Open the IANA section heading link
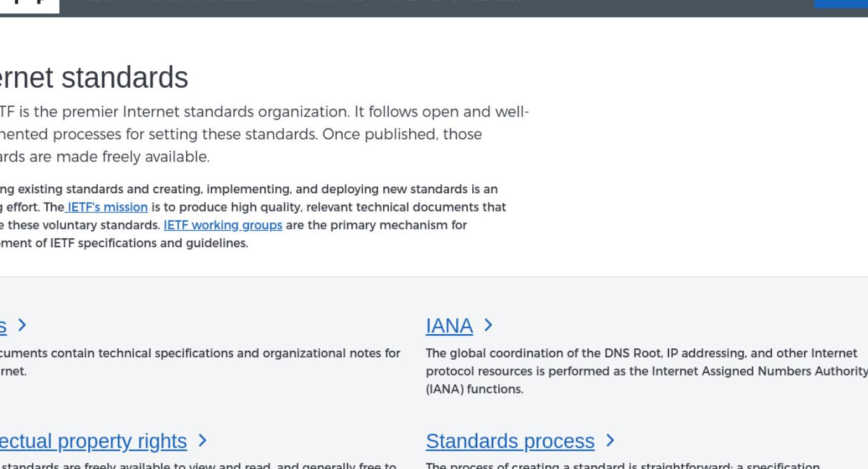Viewport: 868px width, 469px height. point(449,326)
